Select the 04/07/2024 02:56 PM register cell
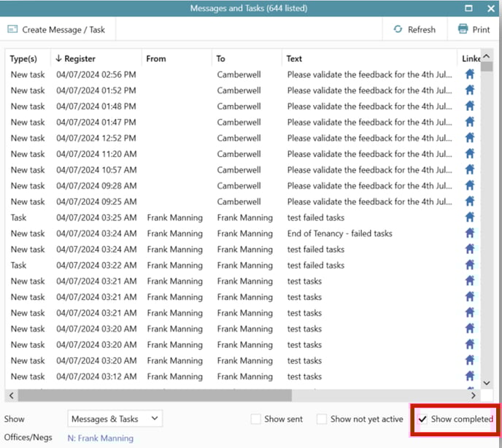Viewport: 502px width, 448px height. coord(96,74)
